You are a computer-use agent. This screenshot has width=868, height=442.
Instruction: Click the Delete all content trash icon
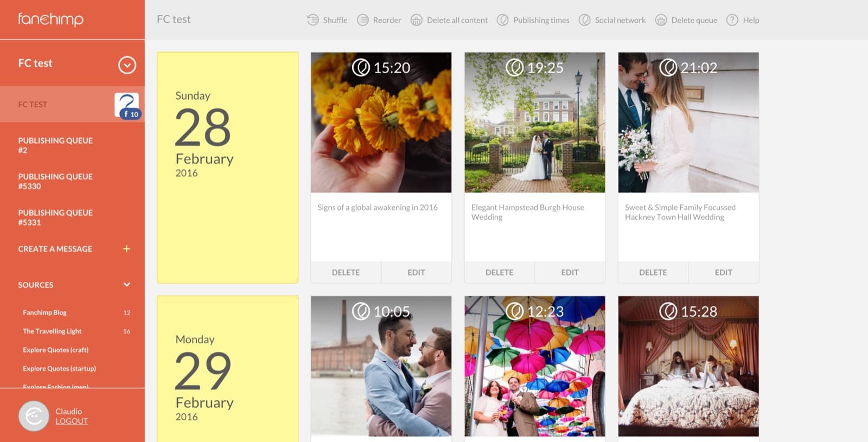pyautogui.click(x=417, y=20)
